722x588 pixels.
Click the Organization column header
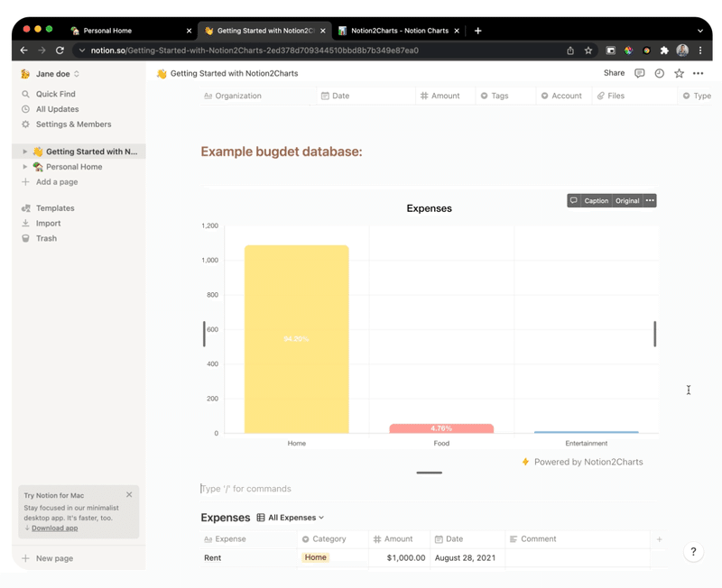258,96
